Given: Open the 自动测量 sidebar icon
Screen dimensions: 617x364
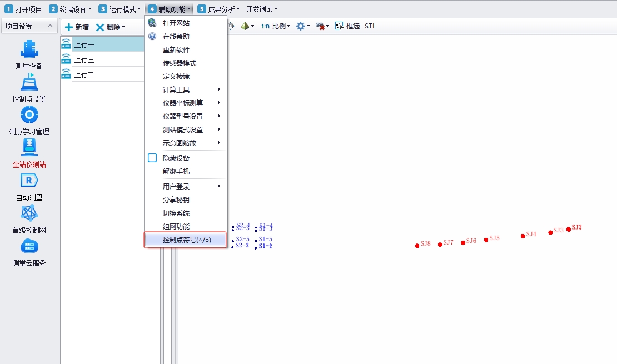Looking at the screenshot, I should pyautogui.click(x=29, y=181).
